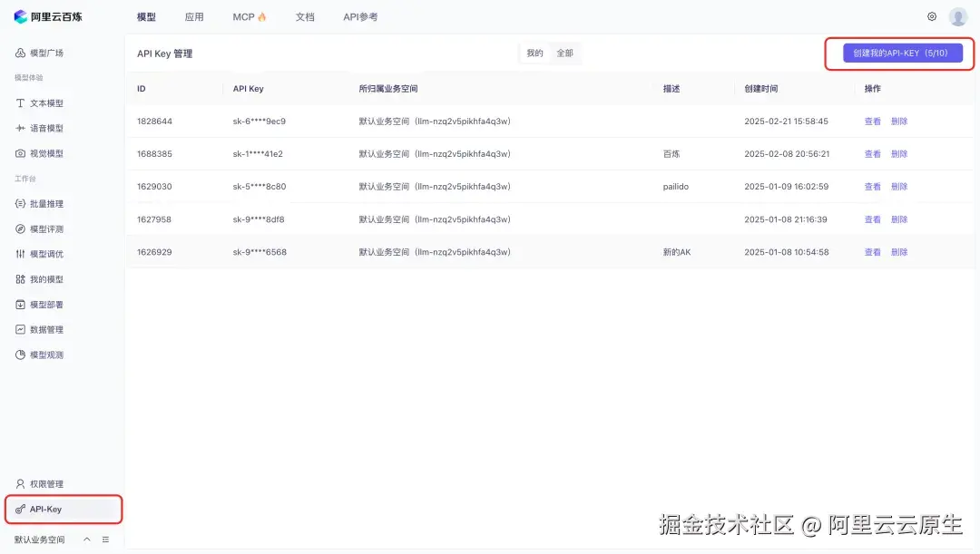Click description cell 百炼
980x554 pixels.
(671, 153)
